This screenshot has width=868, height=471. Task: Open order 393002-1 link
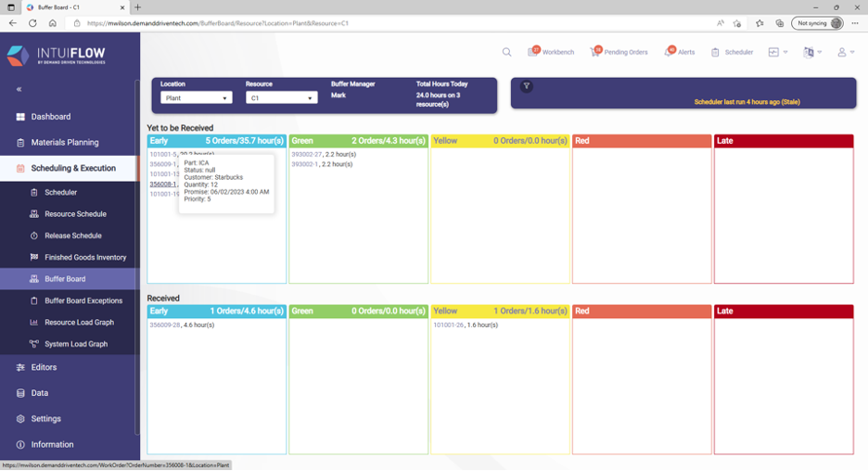coord(304,164)
